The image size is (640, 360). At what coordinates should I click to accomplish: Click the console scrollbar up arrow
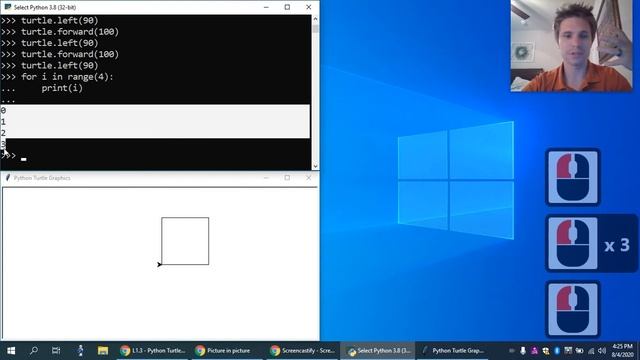pyautogui.click(x=315, y=19)
